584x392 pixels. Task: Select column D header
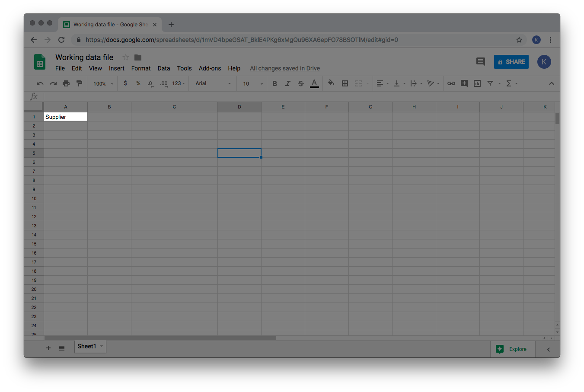(239, 107)
